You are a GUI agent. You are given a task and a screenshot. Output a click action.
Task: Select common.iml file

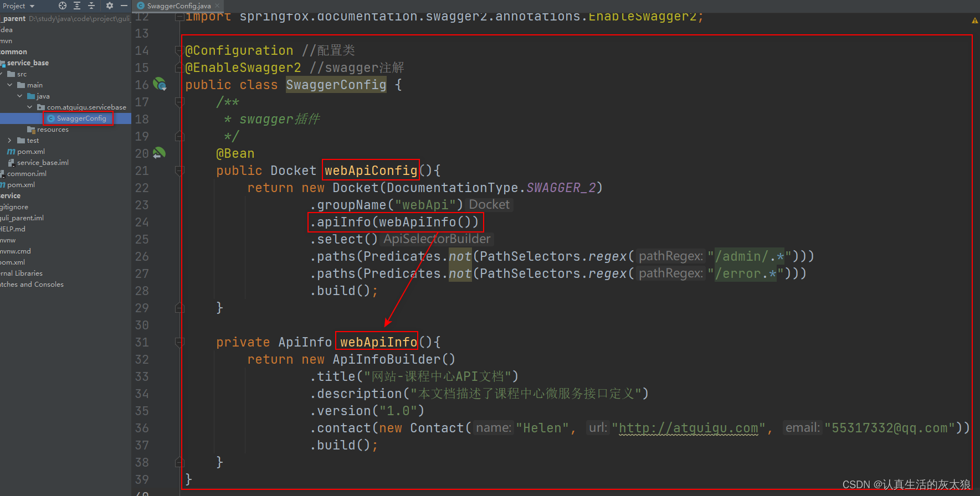click(27, 174)
